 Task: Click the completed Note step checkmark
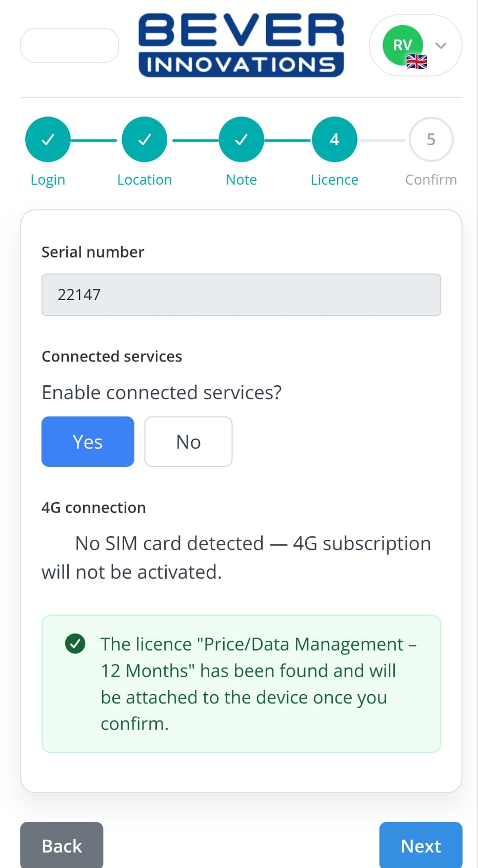[242, 140]
